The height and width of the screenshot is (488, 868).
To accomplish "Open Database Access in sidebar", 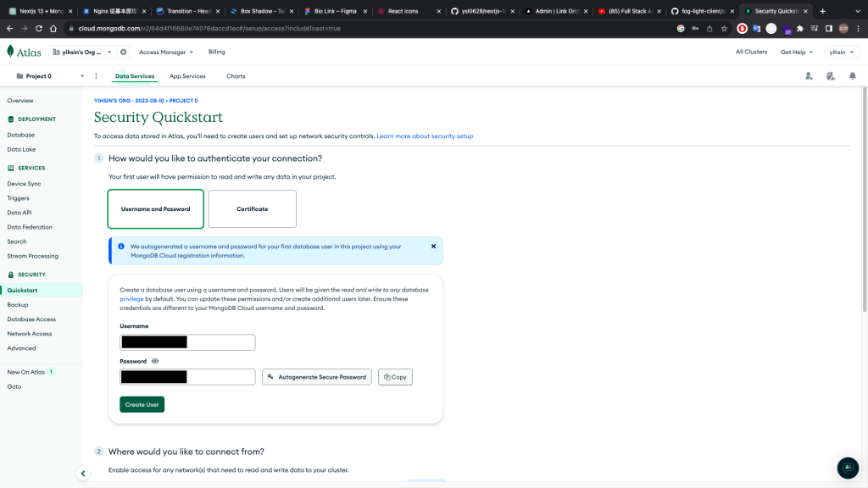I will [31, 319].
